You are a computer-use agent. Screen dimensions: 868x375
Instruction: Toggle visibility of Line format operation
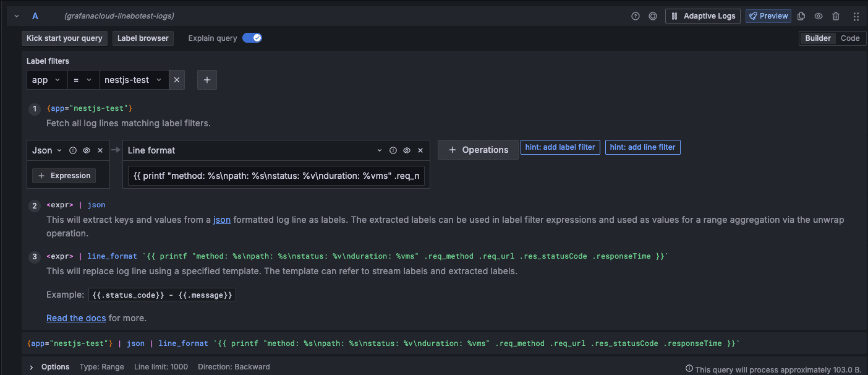[407, 150]
